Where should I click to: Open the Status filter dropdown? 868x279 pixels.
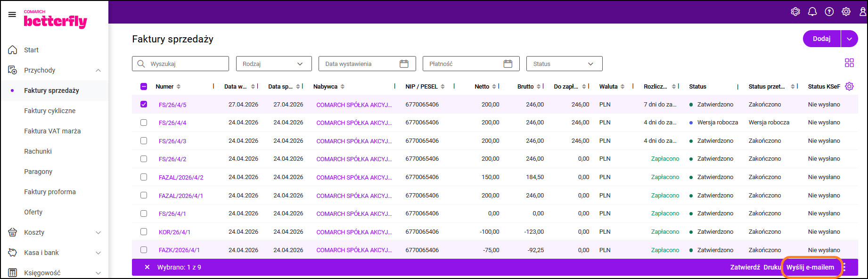click(564, 64)
